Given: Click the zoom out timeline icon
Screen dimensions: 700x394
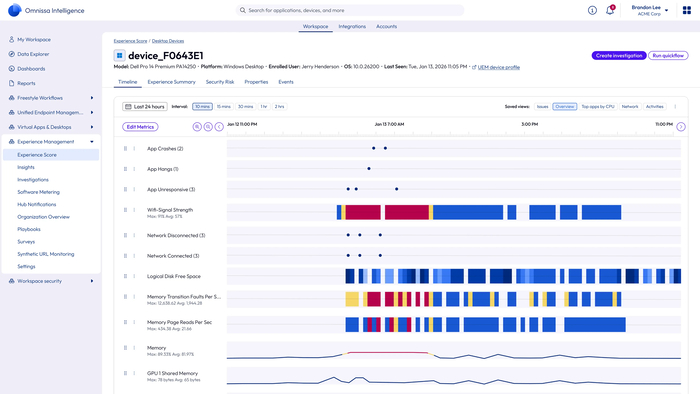Looking at the screenshot, I should tap(208, 127).
